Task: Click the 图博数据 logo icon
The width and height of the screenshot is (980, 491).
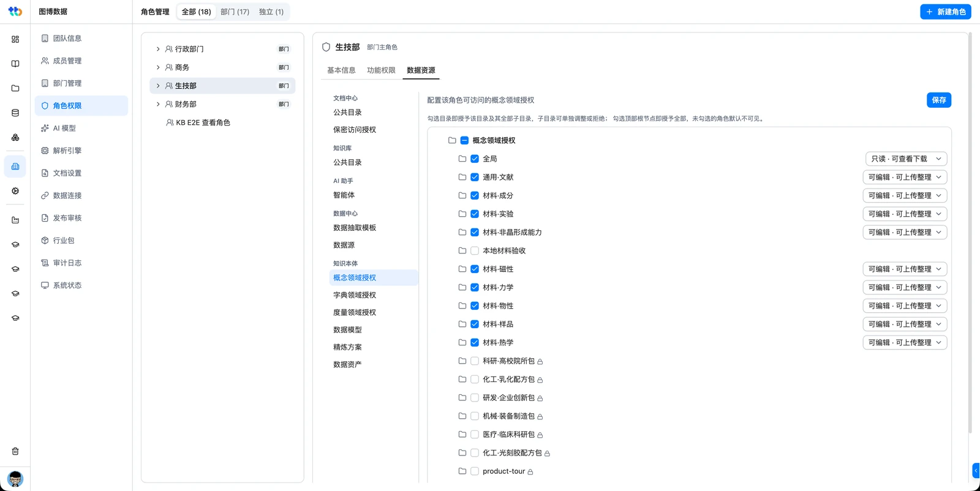Action: [15, 12]
